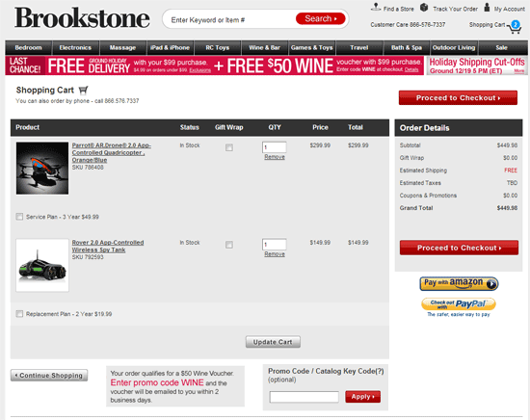Click 'Grand Total' label in Order Details
530x420 pixels.
pyautogui.click(x=416, y=208)
